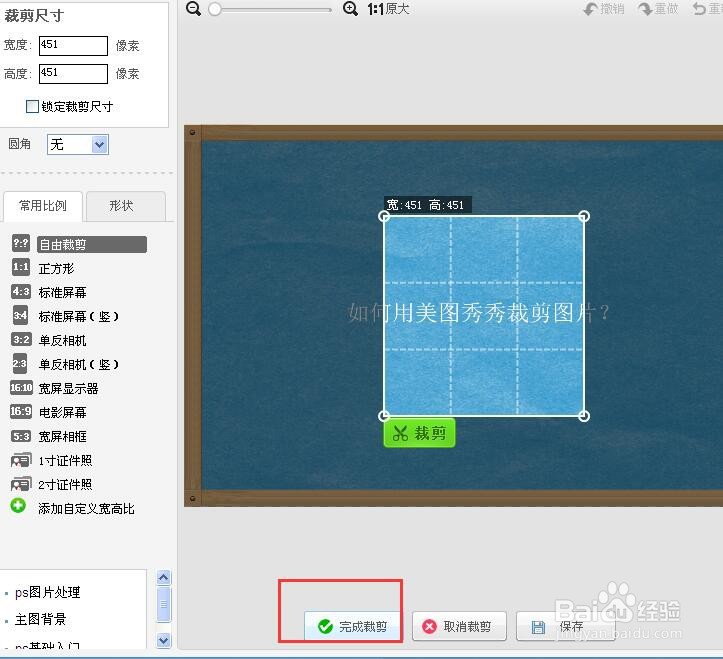723x659 pixels.
Task: Click the 保存 save button
Action: tap(566, 626)
